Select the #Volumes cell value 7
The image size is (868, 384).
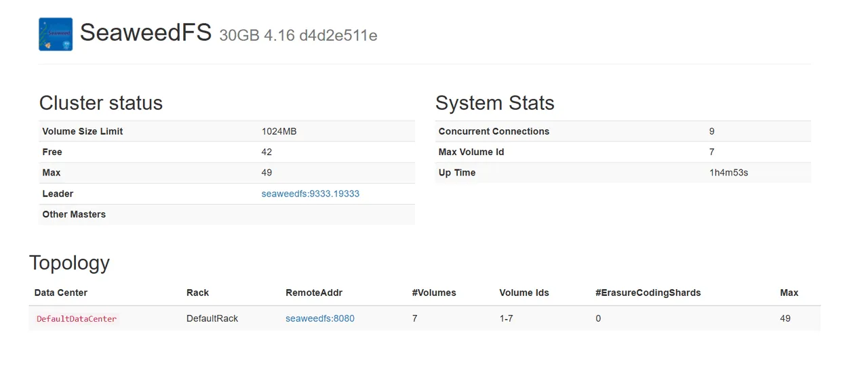point(415,318)
